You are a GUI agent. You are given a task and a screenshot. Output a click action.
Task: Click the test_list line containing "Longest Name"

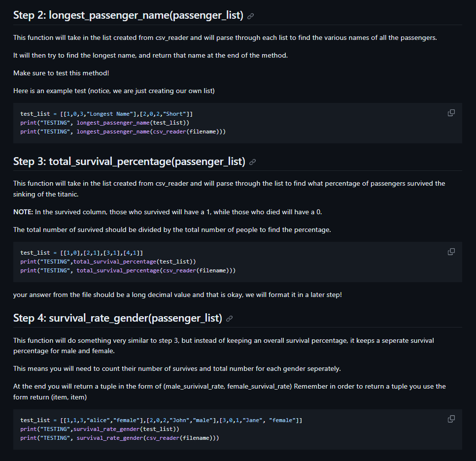(106, 114)
